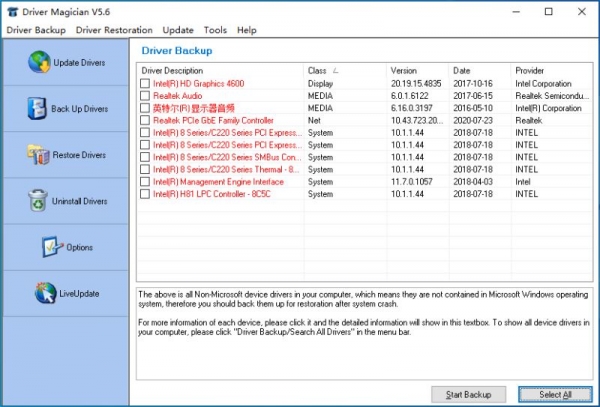
Task: Open the Tools menu
Action: [x=215, y=30]
